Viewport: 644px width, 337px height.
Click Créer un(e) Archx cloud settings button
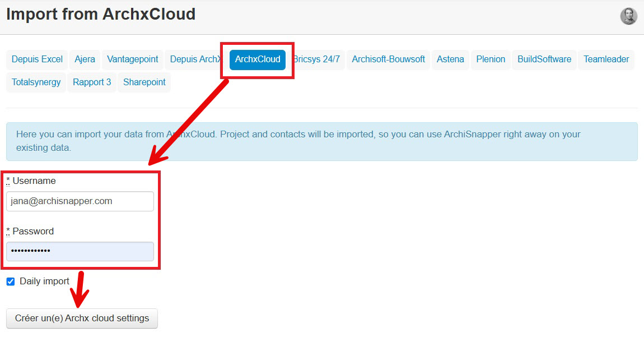point(82,318)
